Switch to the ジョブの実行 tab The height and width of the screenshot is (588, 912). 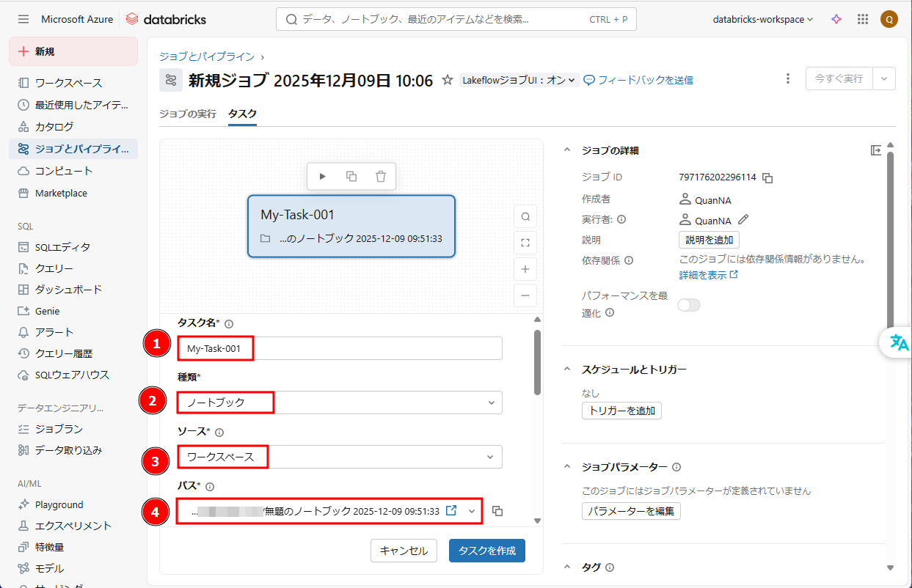pos(188,114)
